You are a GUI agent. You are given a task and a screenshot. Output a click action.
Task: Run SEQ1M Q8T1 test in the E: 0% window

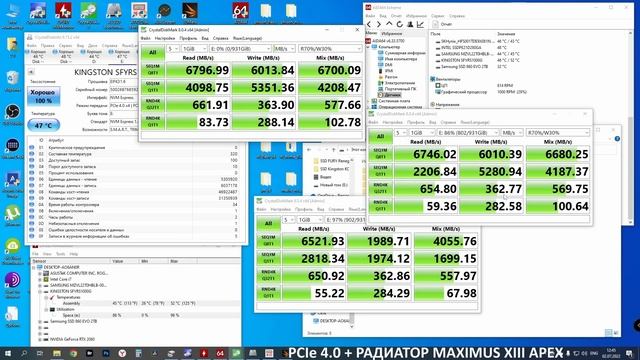pos(153,70)
